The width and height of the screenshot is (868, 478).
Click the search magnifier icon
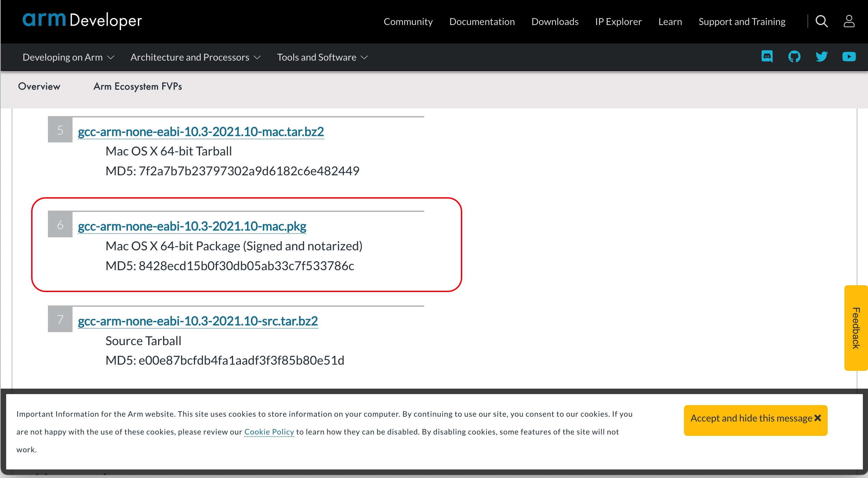(821, 21)
